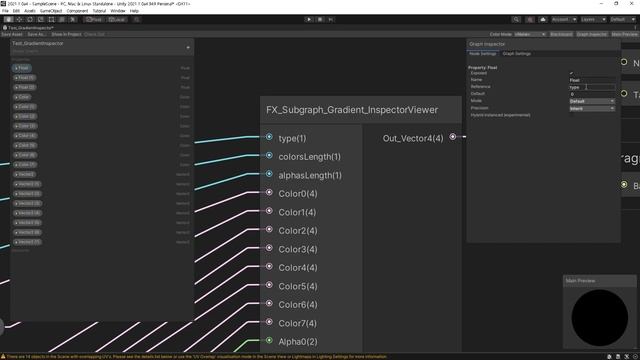Screen dimensions: 640x360
Task: Click the Alpha0(2) input port
Action: pyautogui.click(x=269, y=340)
